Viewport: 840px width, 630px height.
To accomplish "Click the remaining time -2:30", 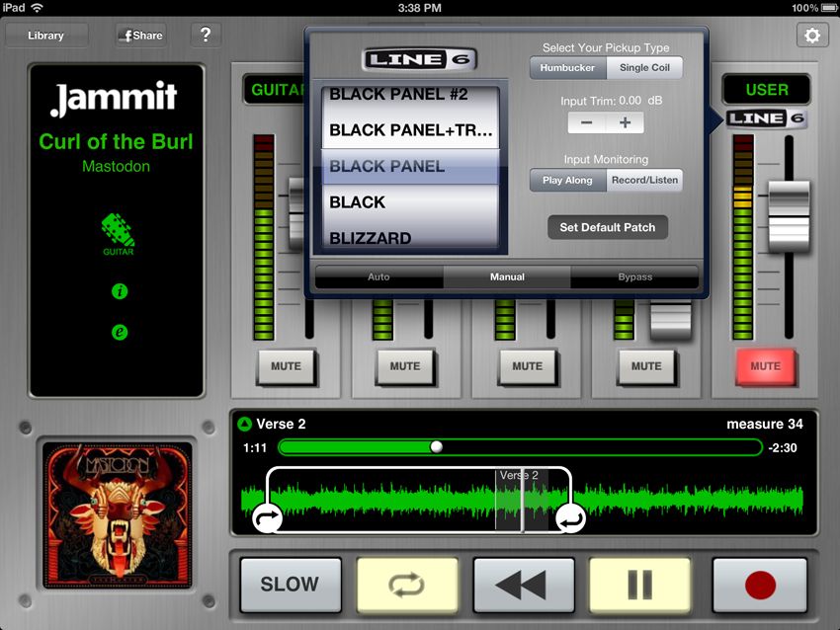I will [x=782, y=447].
